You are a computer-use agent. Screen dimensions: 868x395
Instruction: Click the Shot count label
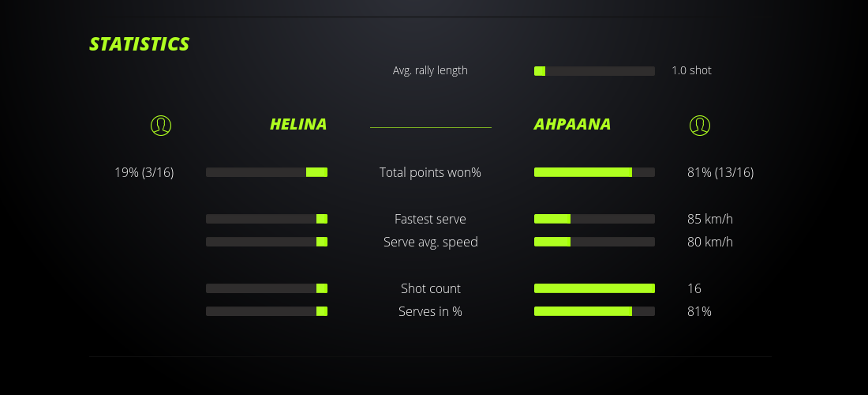pyautogui.click(x=430, y=288)
